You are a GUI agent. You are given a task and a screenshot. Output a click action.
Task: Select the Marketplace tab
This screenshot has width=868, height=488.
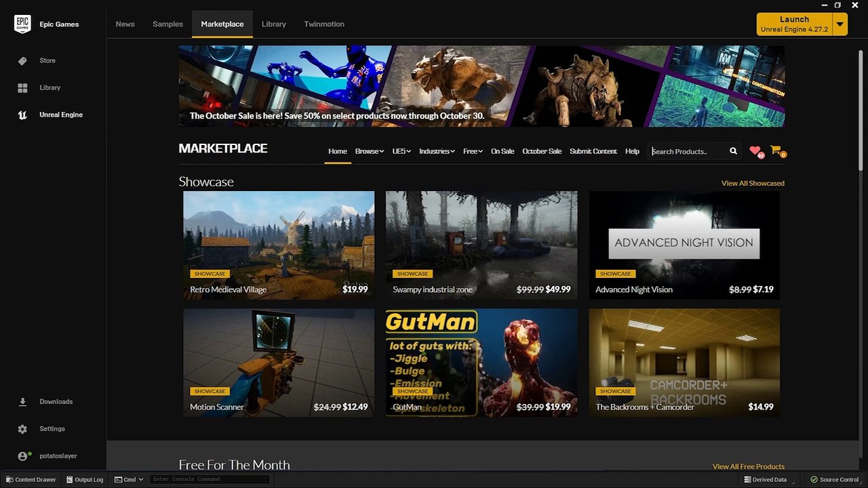pyautogui.click(x=222, y=24)
